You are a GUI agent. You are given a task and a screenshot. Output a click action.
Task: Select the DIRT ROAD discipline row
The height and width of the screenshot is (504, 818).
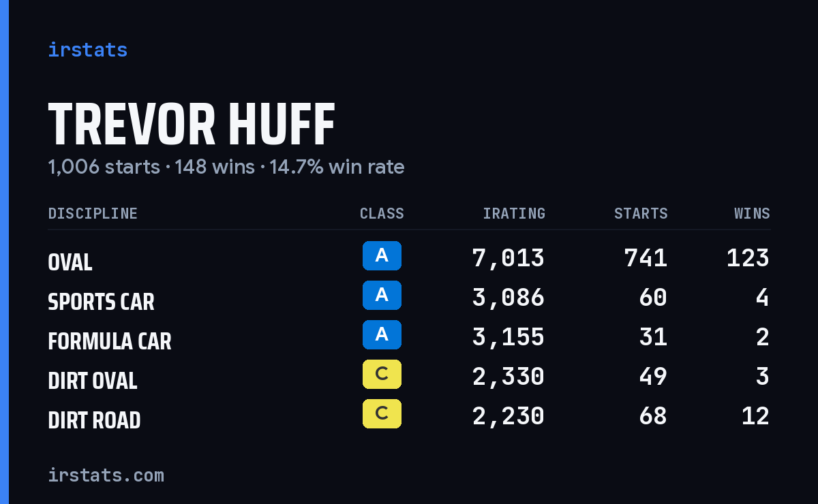[x=409, y=416]
